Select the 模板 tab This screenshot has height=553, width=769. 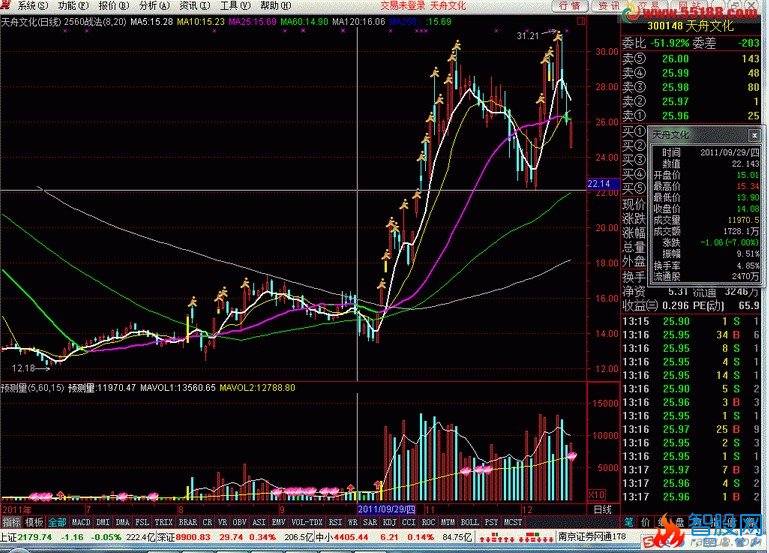point(34,523)
